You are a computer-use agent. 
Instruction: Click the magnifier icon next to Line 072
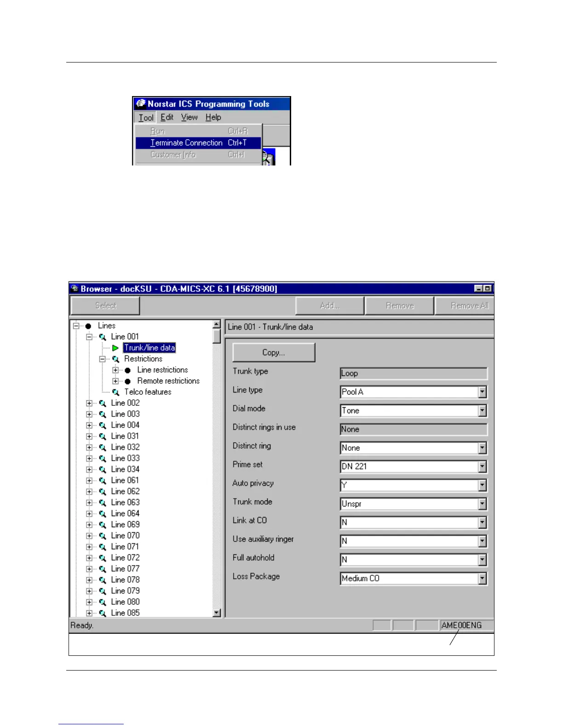pos(103,557)
